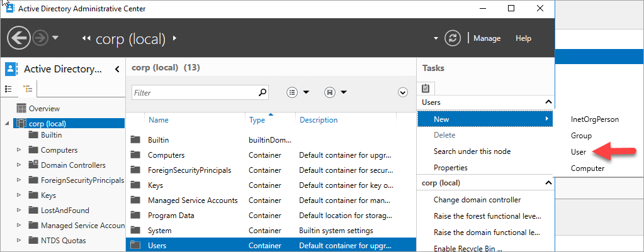Image resolution: width=644 pixels, height=252 pixels.
Task: Open the Overview page icon
Action: coord(21,109)
